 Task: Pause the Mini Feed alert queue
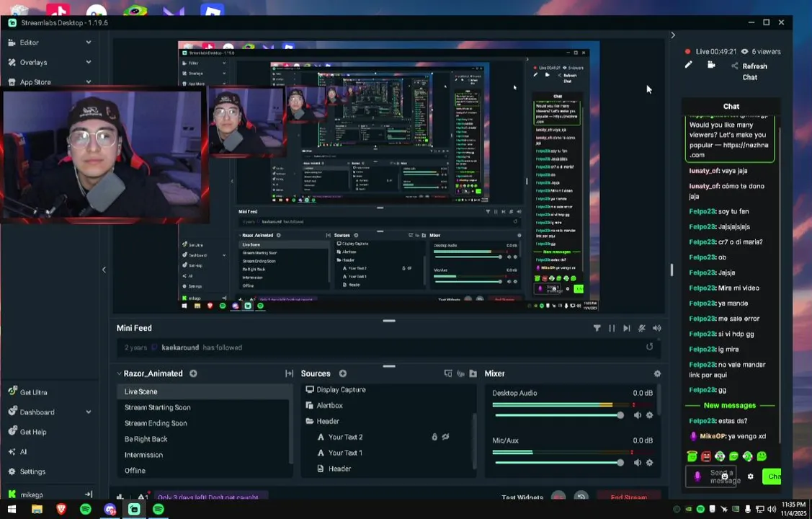(612, 328)
